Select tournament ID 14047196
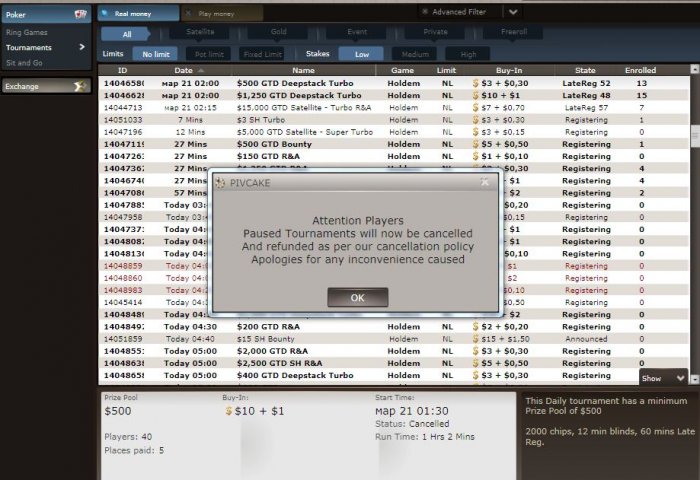Image resolution: width=700 pixels, height=480 pixels. point(123,132)
